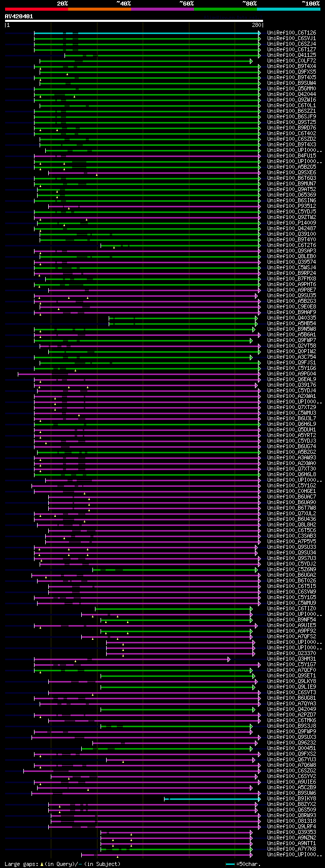The width and height of the screenshot is (325, 868).
Task: Select the UniRef100_A3AW93 label
Action: pyautogui.click(x=291, y=458)
